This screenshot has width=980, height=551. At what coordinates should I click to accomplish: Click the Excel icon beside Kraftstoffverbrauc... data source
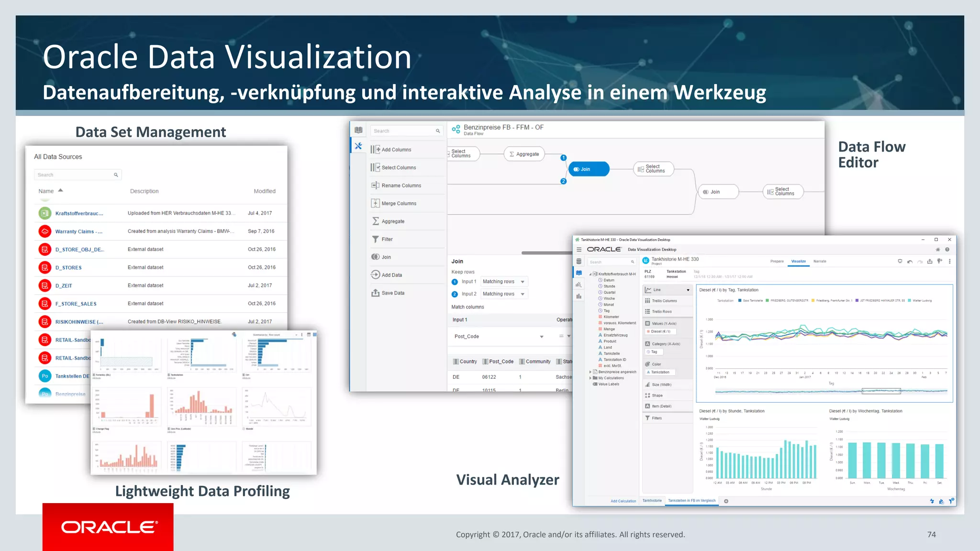[45, 213]
